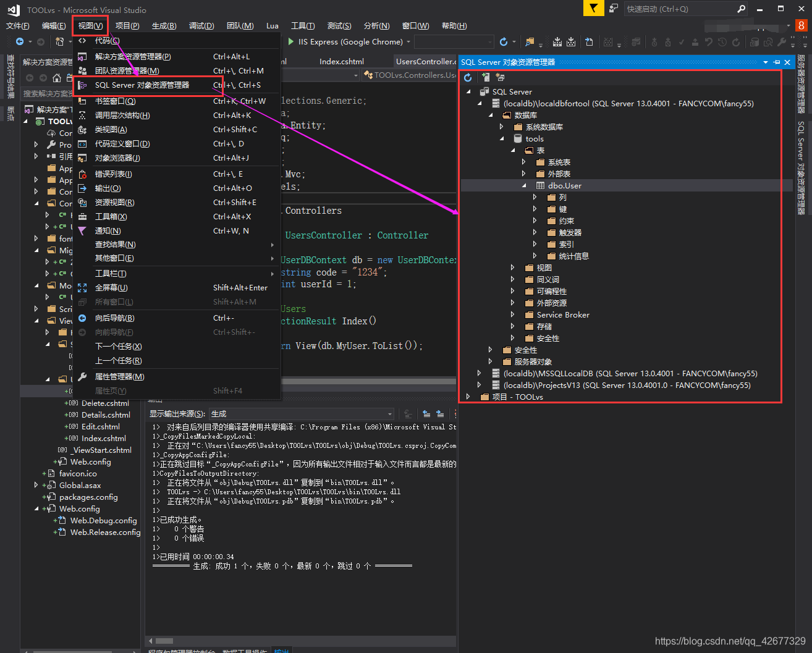Open the 项目(P) menu in the menu bar
This screenshot has height=653, width=812.
(x=127, y=26)
